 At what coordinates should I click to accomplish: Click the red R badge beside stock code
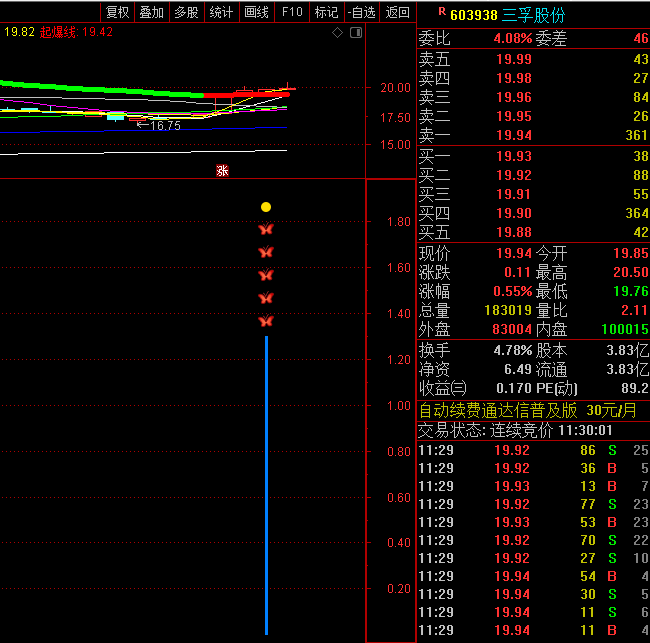click(442, 12)
